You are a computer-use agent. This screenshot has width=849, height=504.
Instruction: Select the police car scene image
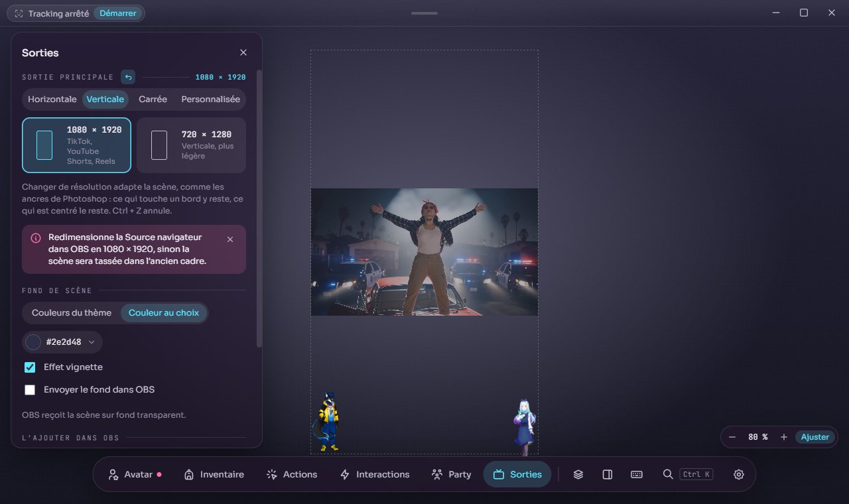tap(424, 252)
